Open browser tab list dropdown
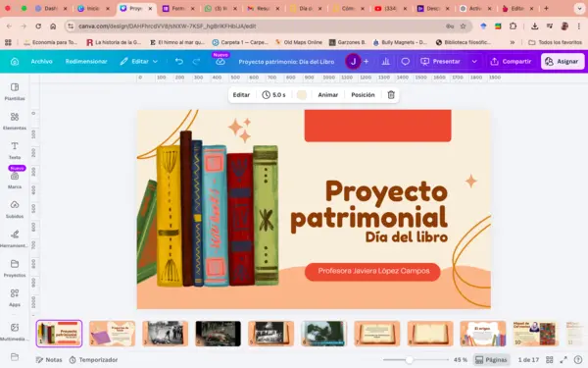This screenshot has width=588, height=368. point(579,8)
